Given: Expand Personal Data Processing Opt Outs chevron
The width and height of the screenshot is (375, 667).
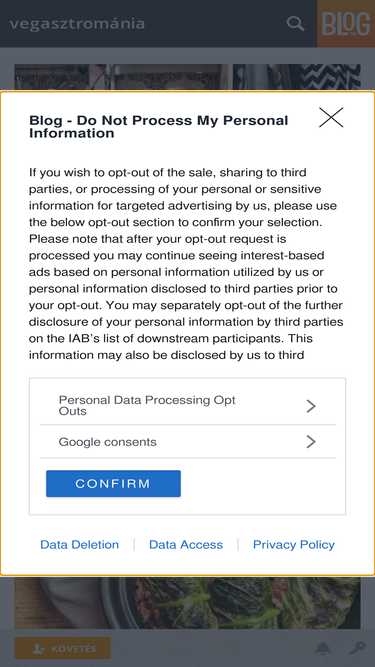Looking at the screenshot, I should (311, 406).
